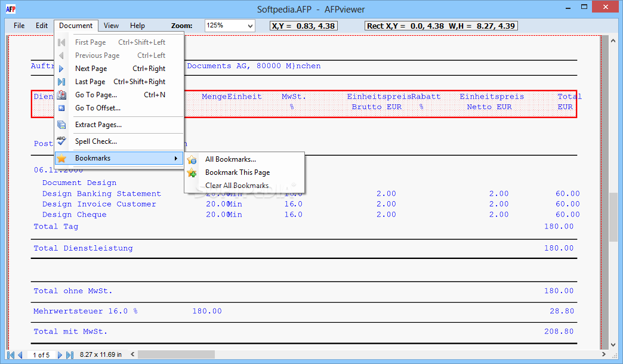
Task: Click 'Einheitspreis Netto EUR' column header
Action: click(x=492, y=101)
